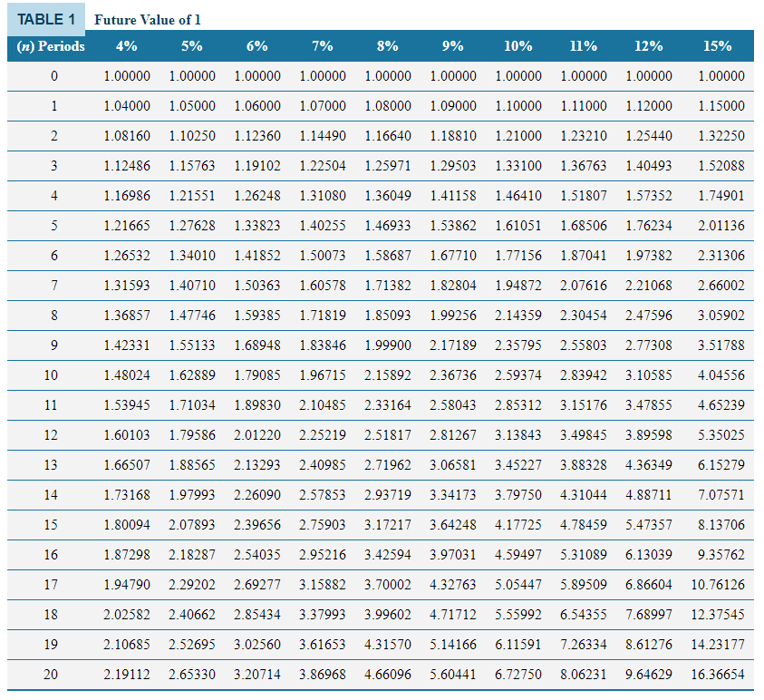764x700 pixels.
Task: Click the value 1.61051 for period 5 at 10%
Action: tap(518, 226)
